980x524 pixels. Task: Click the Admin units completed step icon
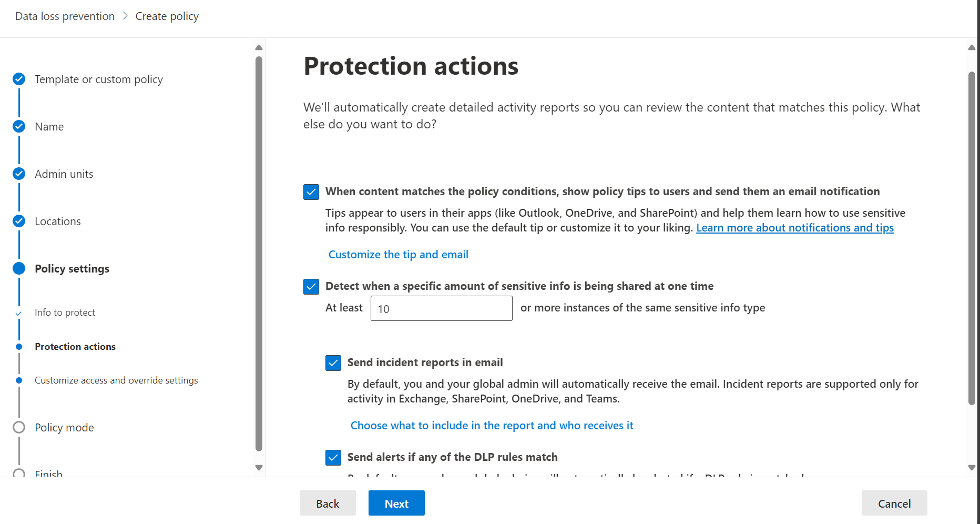19,174
